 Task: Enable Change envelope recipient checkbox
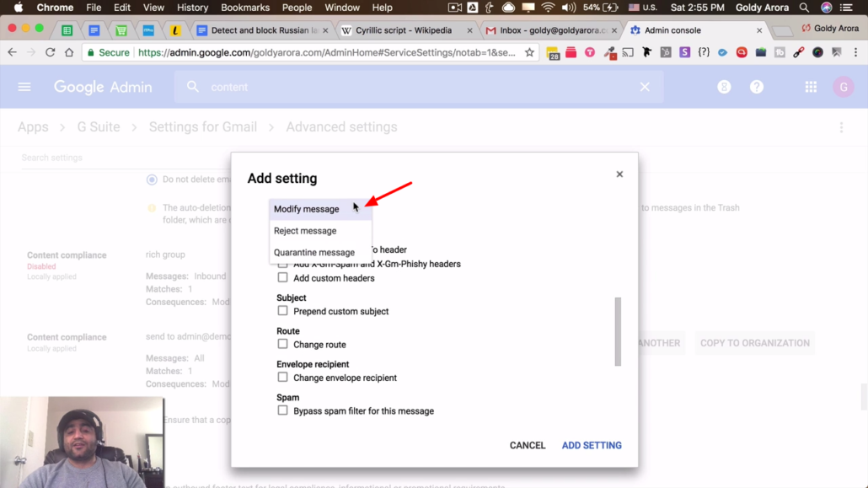[x=282, y=378]
